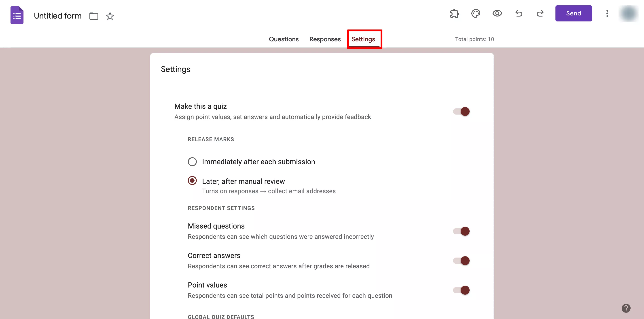Select Later after manual review option
Viewport: 644px width, 319px height.
pyautogui.click(x=192, y=181)
